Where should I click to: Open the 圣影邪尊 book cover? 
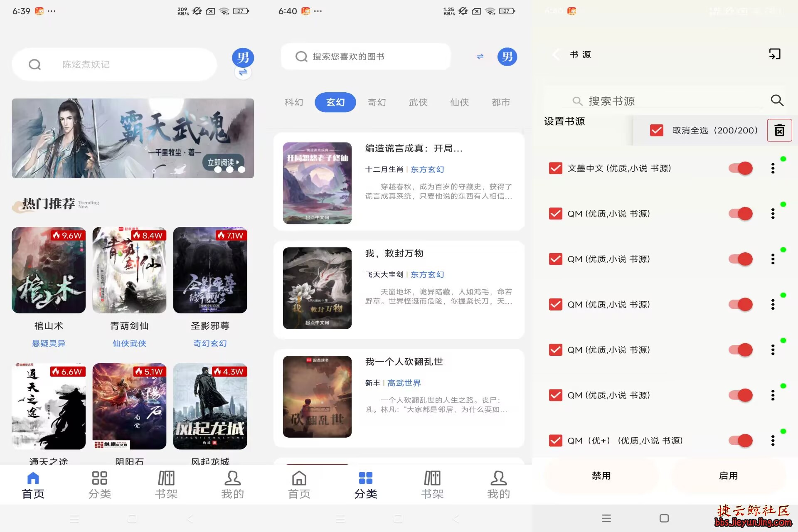pyautogui.click(x=210, y=270)
